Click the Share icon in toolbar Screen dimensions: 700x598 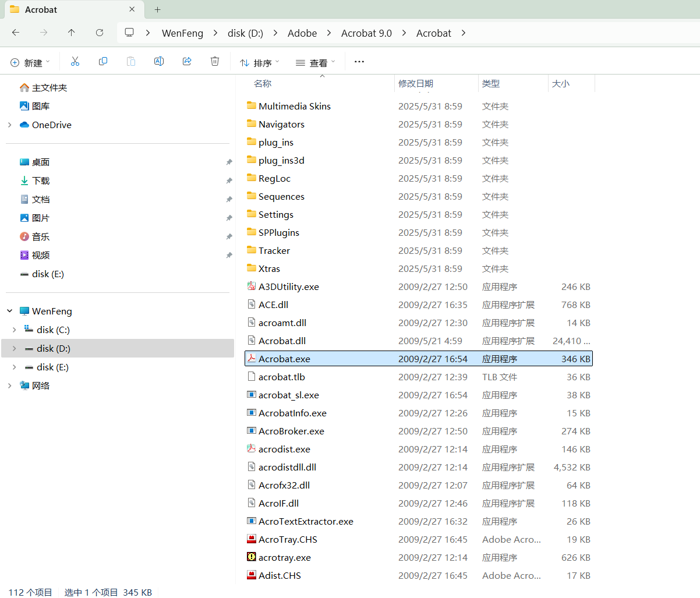(187, 62)
